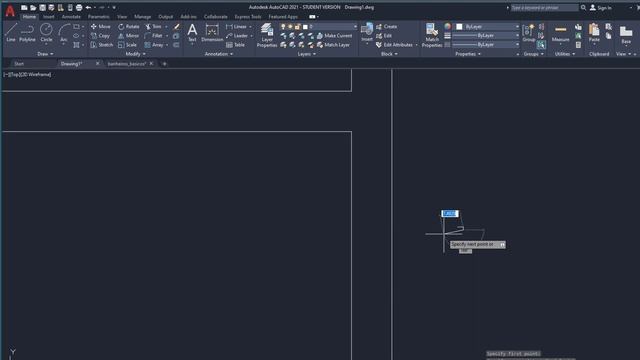Click the Undo arrow
The width and height of the screenshot is (640, 360).
(x=88, y=7)
